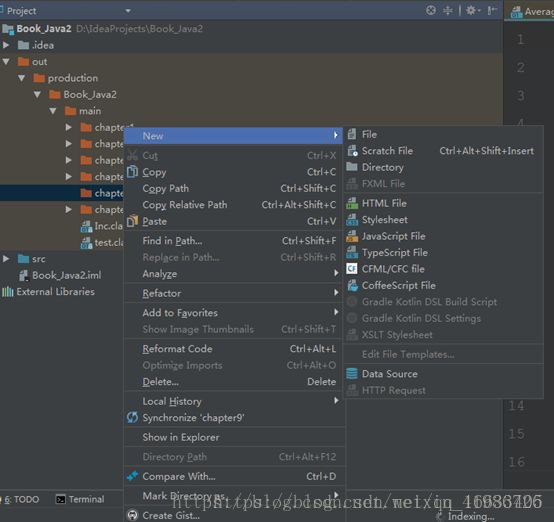Open the Refactor submenu arrow
Screen dimensions: 554x522
[x=336, y=292]
